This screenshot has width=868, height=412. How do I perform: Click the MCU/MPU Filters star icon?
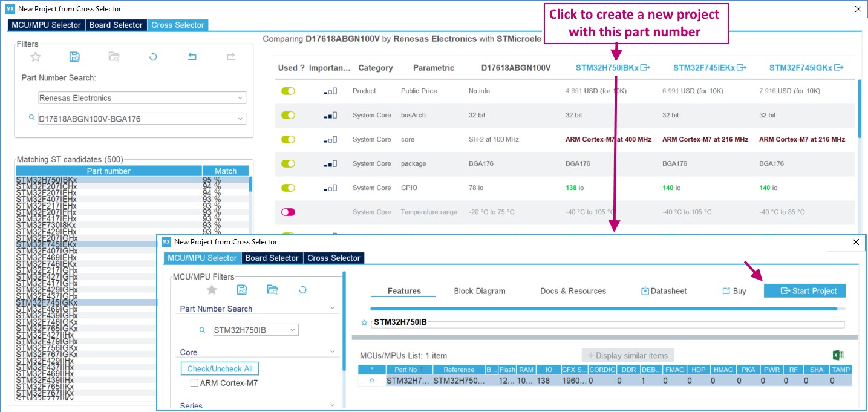212,290
